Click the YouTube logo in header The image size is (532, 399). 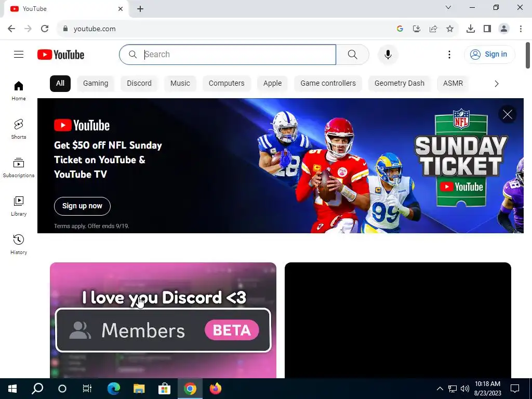(61, 55)
